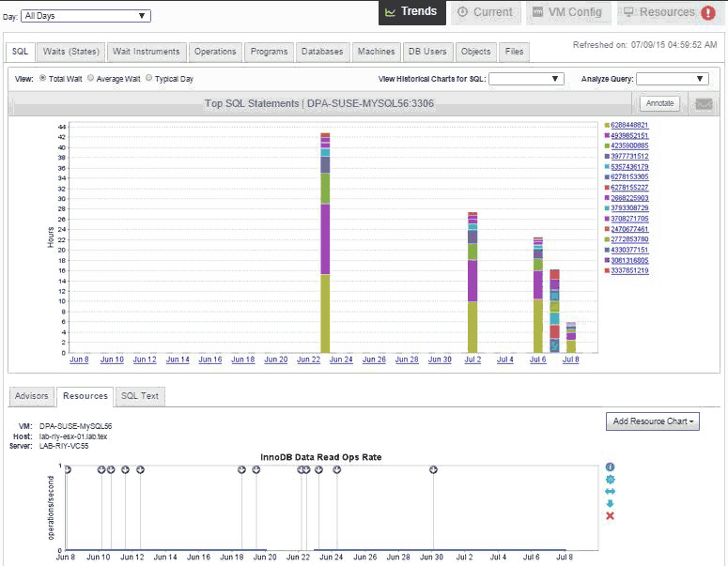The image size is (728, 566).
Task: Open SQL hash 3337851219 legend link
Action: [x=629, y=270]
